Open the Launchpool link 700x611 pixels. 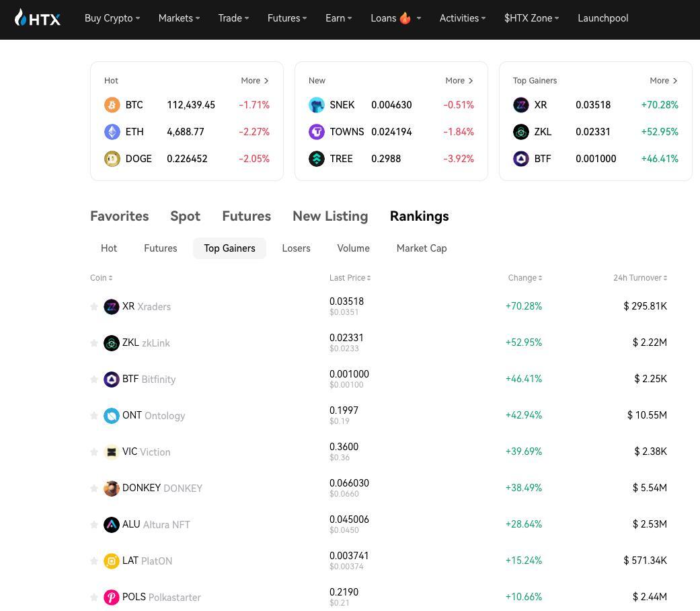(603, 18)
